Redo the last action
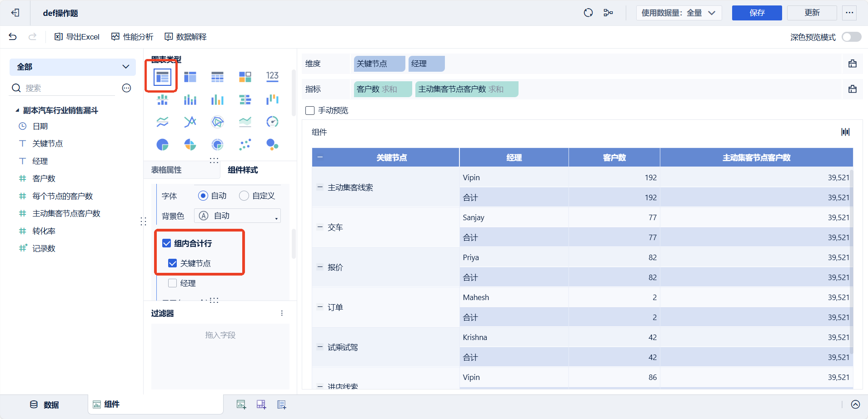868x419 pixels. (32, 37)
